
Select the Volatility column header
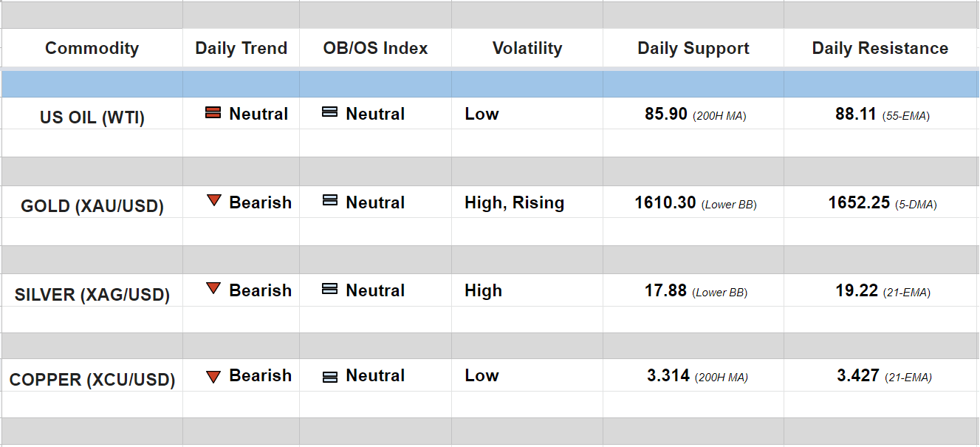pos(527,49)
